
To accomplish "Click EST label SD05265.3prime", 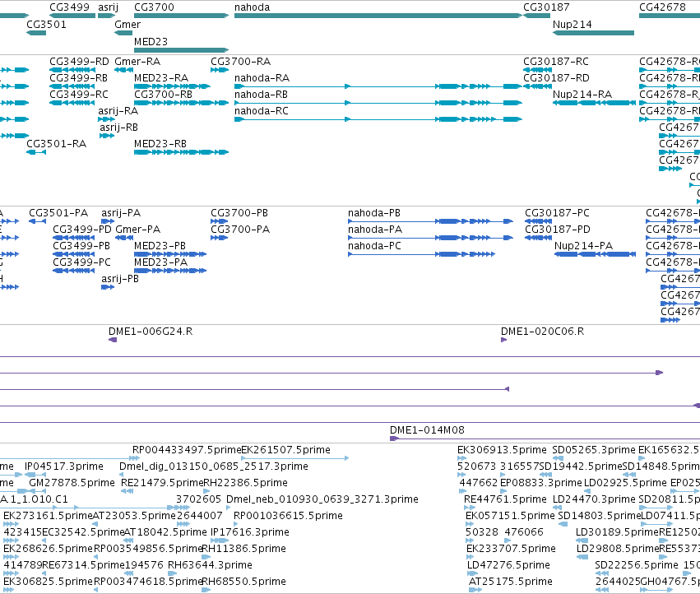I will click(594, 449).
